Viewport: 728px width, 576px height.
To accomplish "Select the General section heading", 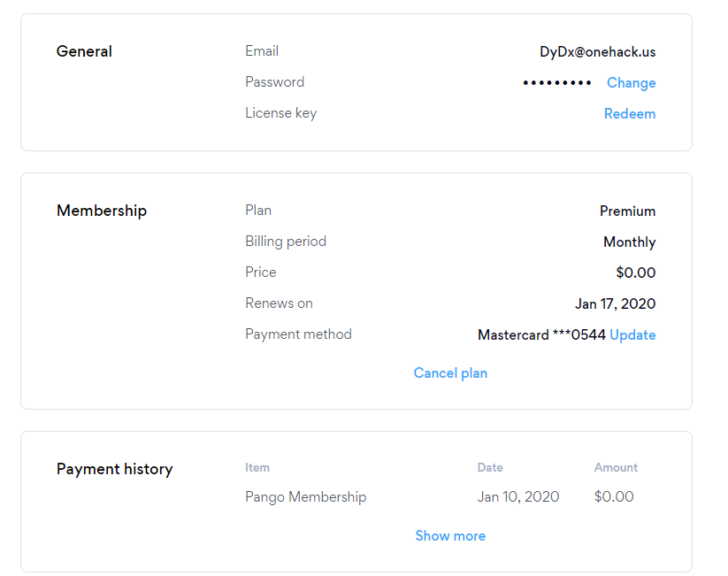I will pos(84,51).
